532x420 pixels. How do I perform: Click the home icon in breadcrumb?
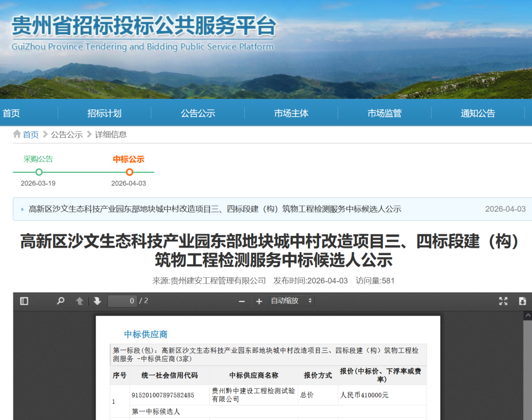point(17,134)
